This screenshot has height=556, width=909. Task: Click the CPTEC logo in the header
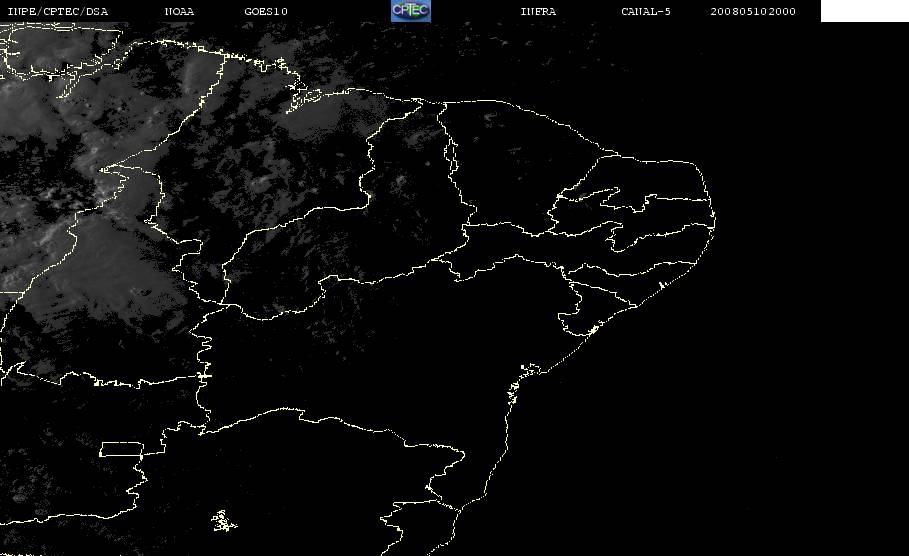click(410, 10)
